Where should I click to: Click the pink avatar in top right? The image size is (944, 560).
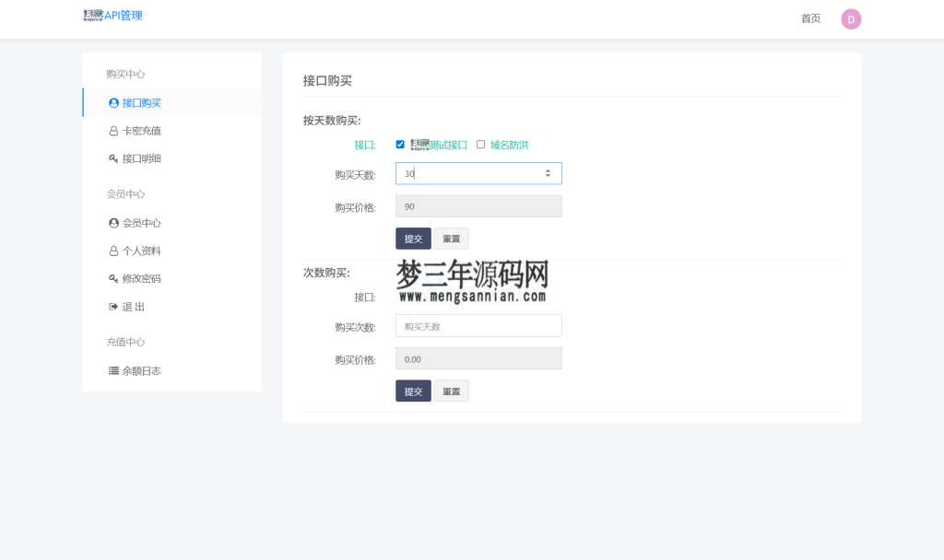point(851,18)
